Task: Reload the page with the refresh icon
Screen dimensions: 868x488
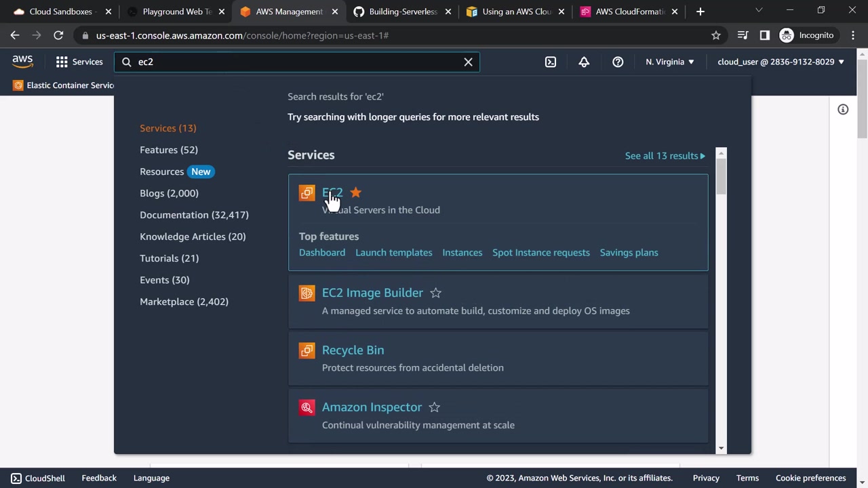Action: point(58,35)
